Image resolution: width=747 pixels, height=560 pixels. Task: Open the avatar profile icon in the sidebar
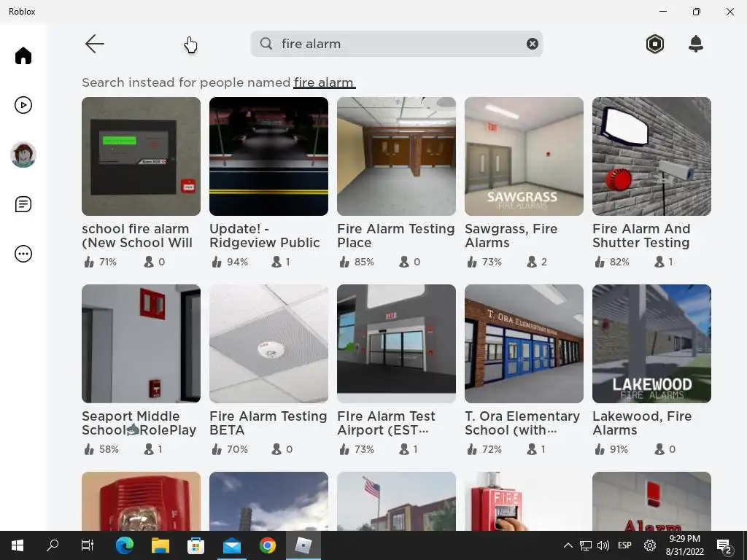click(x=23, y=155)
